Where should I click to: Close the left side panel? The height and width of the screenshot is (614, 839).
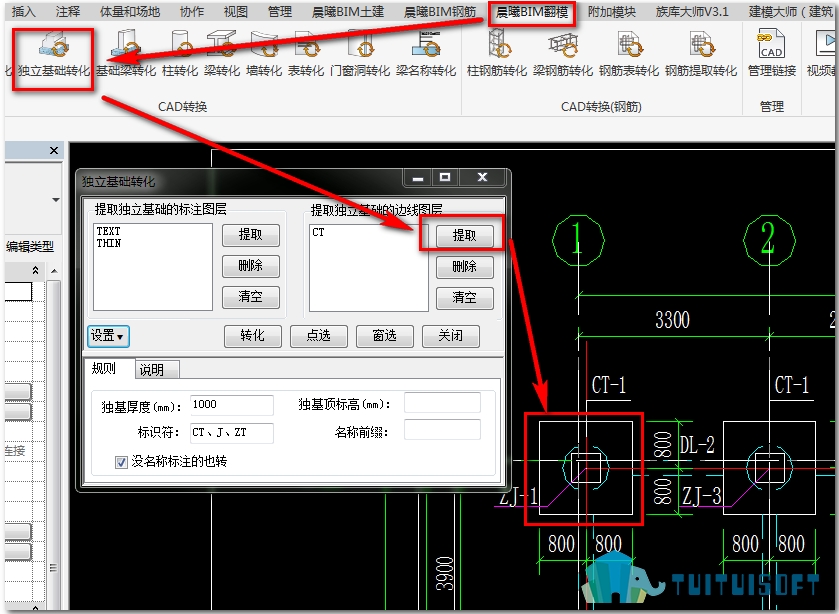(54, 150)
